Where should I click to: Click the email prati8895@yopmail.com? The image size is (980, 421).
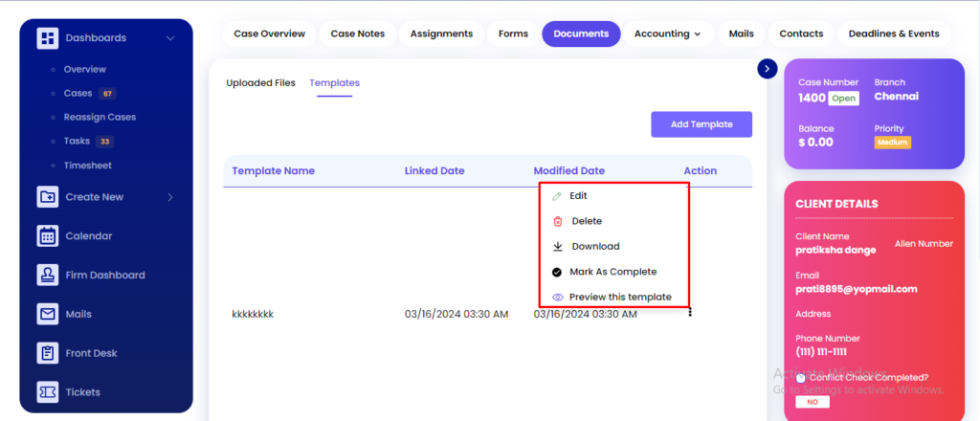click(x=857, y=289)
